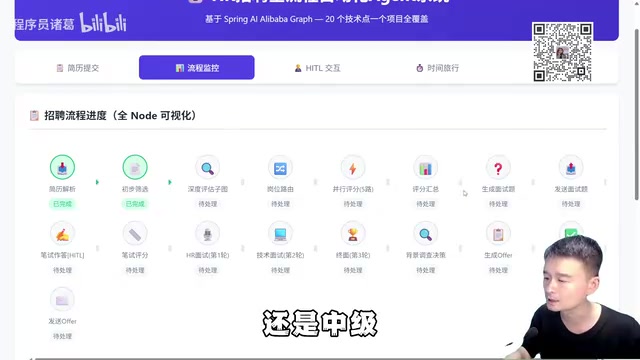Screen dimensions: 640x360
Task: Select the 初步筛选 node icon
Action: coord(135,167)
